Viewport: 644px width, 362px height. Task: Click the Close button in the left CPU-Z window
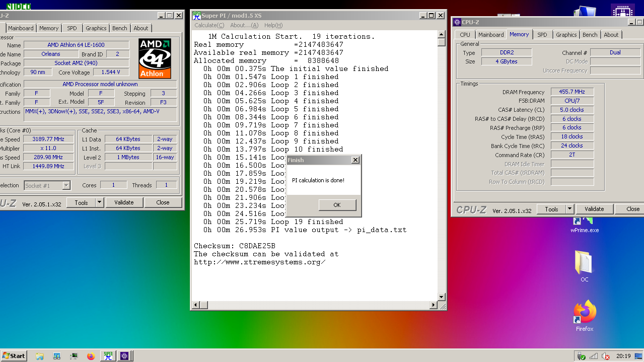(x=163, y=202)
